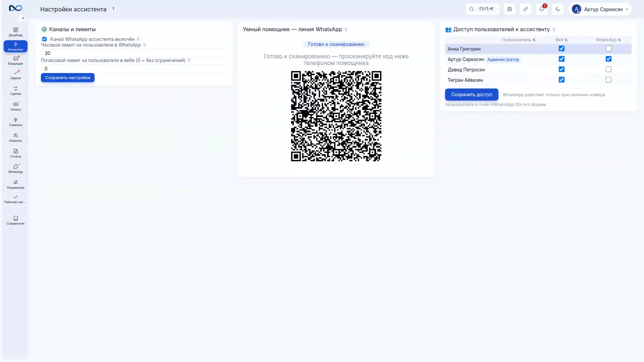Toggle Веб access for Артур Саркисян
The width and height of the screenshot is (644, 362).
(561, 59)
